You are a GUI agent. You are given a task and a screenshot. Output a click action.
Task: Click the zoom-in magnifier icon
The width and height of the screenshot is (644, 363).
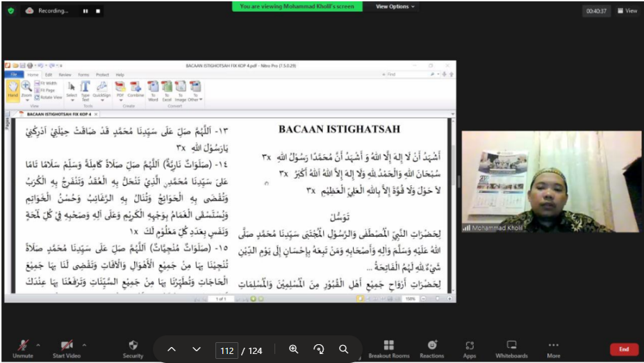point(294,350)
